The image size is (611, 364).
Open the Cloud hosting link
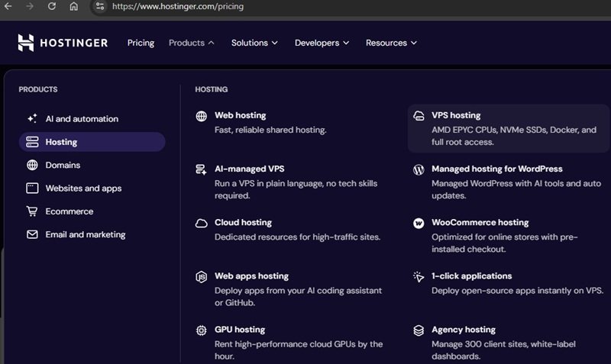point(243,222)
